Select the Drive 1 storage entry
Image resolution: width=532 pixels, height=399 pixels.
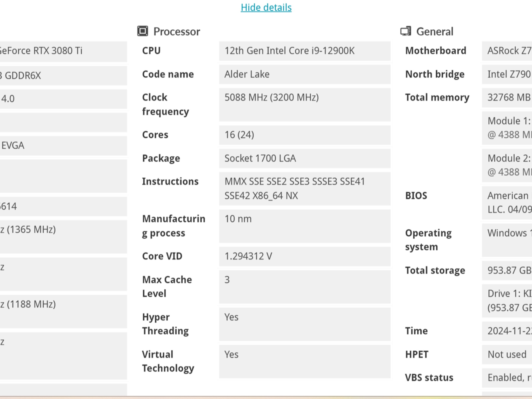[507, 301]
